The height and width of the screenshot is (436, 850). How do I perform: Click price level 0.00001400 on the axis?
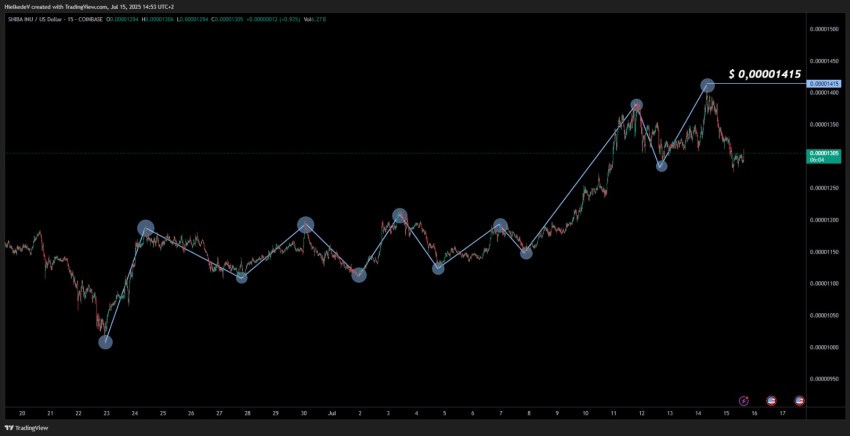[824, 93]
